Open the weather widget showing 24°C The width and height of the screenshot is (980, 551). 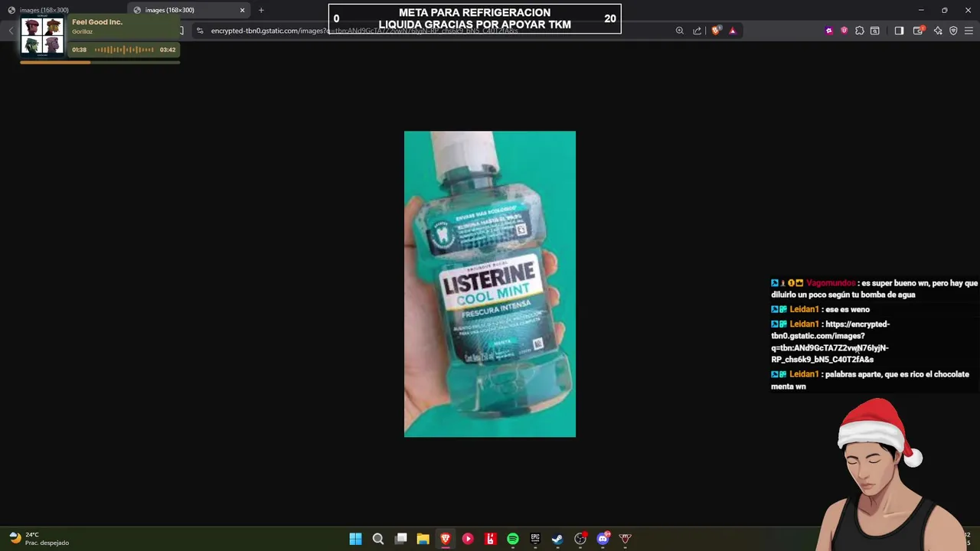[x=38, y=539]
